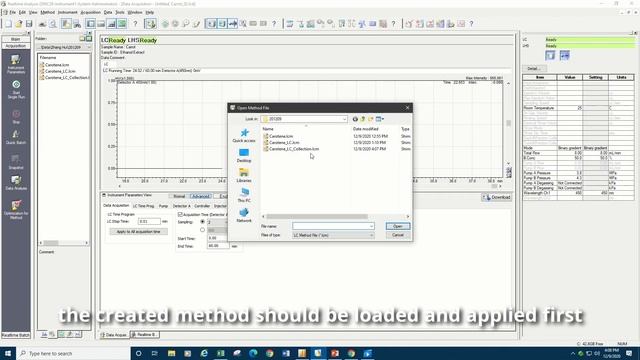The image size is (640, 360).
Task: Click the LC Stop Time input field
Action: click(x=149, y=221)
